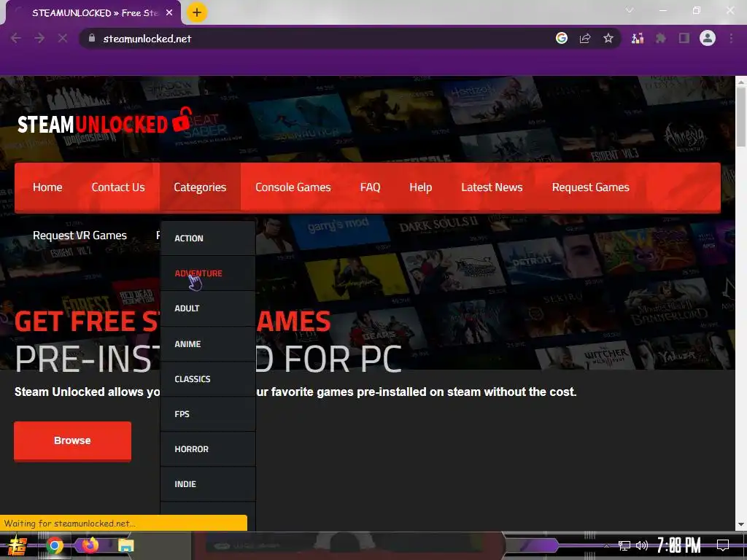This screenshot has height=560, width=747.
Task: Go to Console Games
Action: [293, 187]
